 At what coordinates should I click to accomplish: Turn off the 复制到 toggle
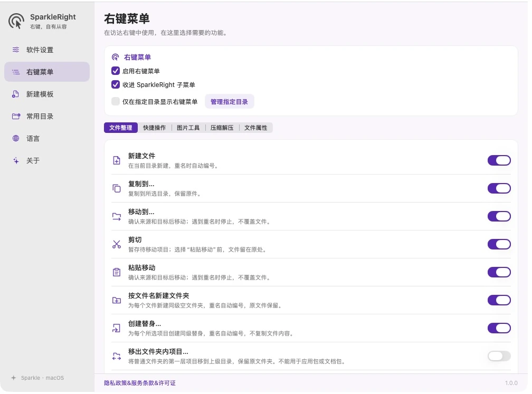(499, 188)
